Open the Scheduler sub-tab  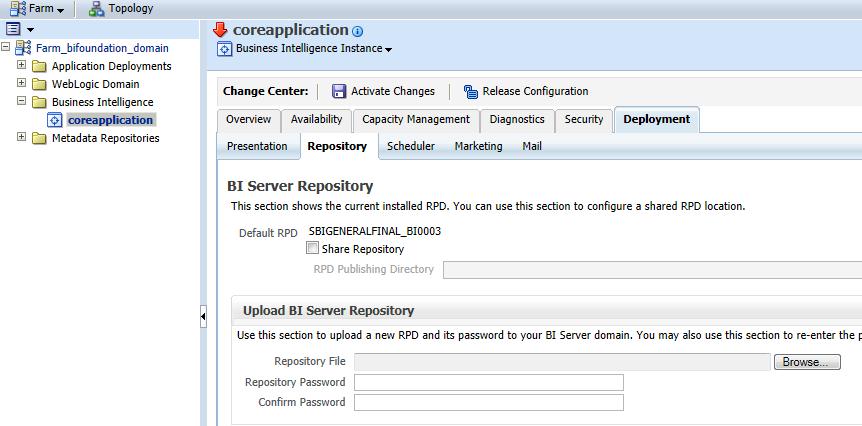[x=411, y=146]
